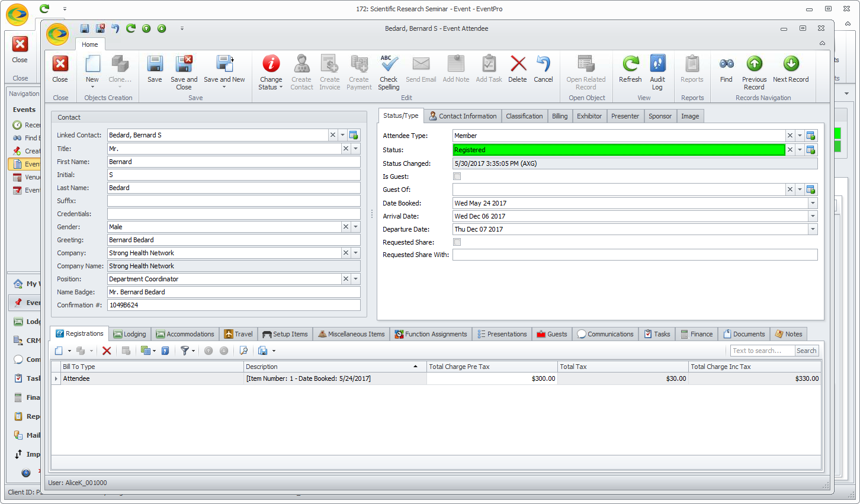The width and height of the screenshot is (860, 504).
Task: Toggle the Requested Share checkbox
Action: point(457,242)
